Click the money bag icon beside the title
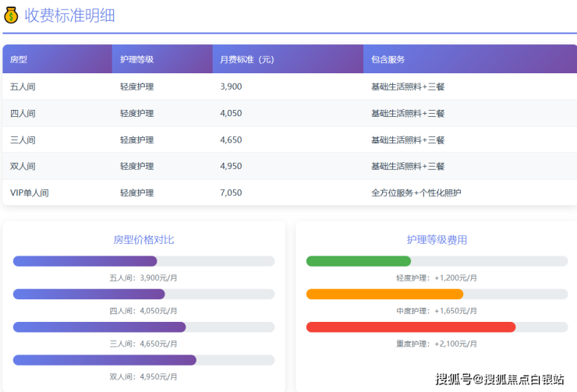This screenshot has width=577, height=392. 11,15
